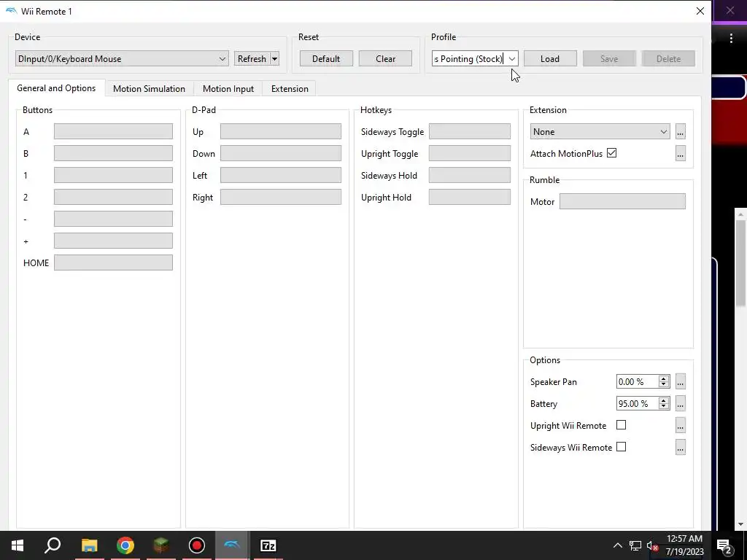Screen dimensions: 747x560
Task: Open Battery advanced settings
Action: click(681, 403)
